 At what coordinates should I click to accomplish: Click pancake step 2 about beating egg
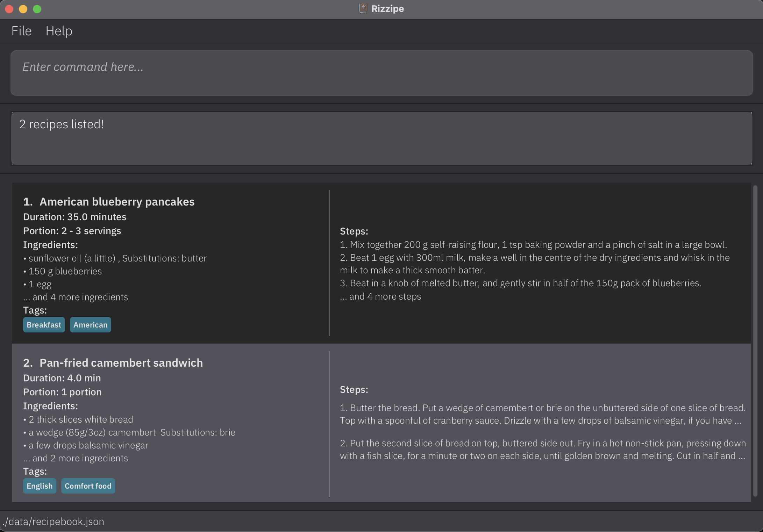click(535, 264)
